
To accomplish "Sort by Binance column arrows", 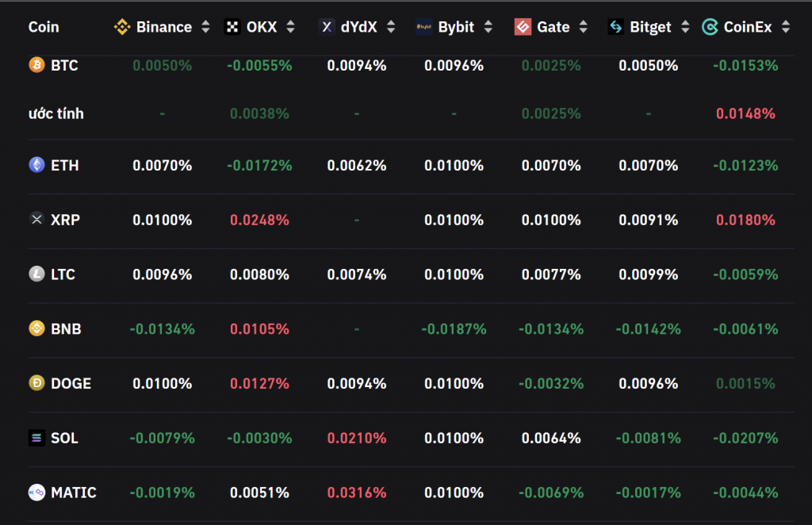I will [x=205, y=27].
